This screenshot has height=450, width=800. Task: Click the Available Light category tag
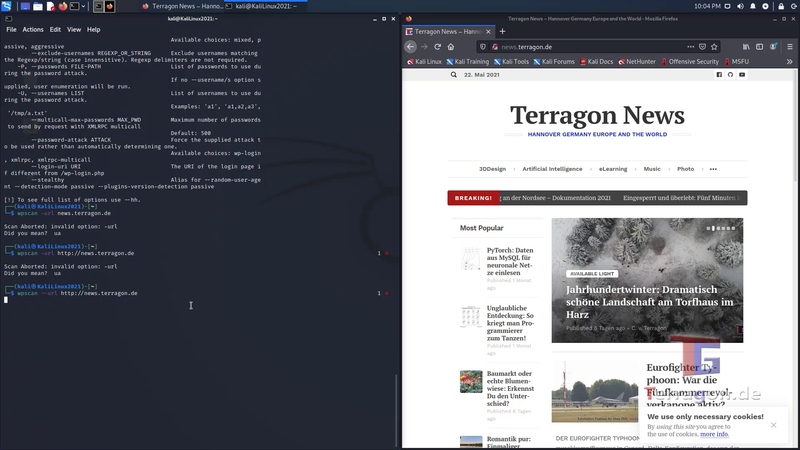coord(592,273)
